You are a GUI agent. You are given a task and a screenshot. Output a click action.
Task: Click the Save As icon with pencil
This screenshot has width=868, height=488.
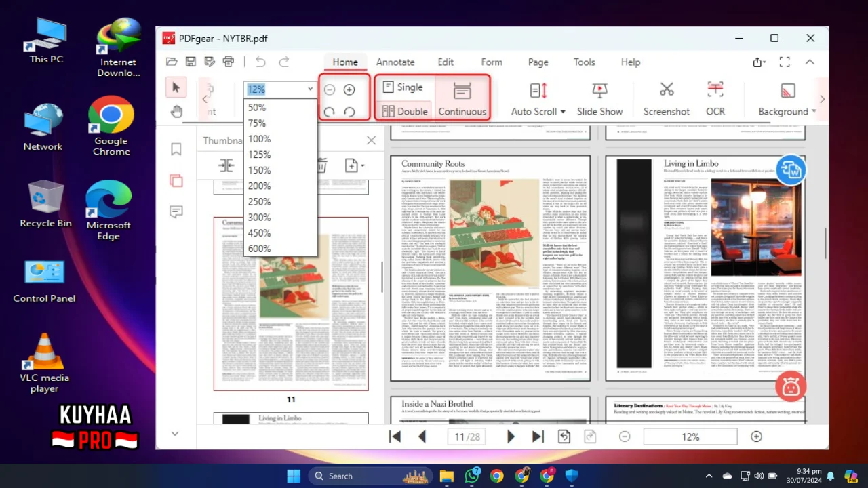pos(210,62)
